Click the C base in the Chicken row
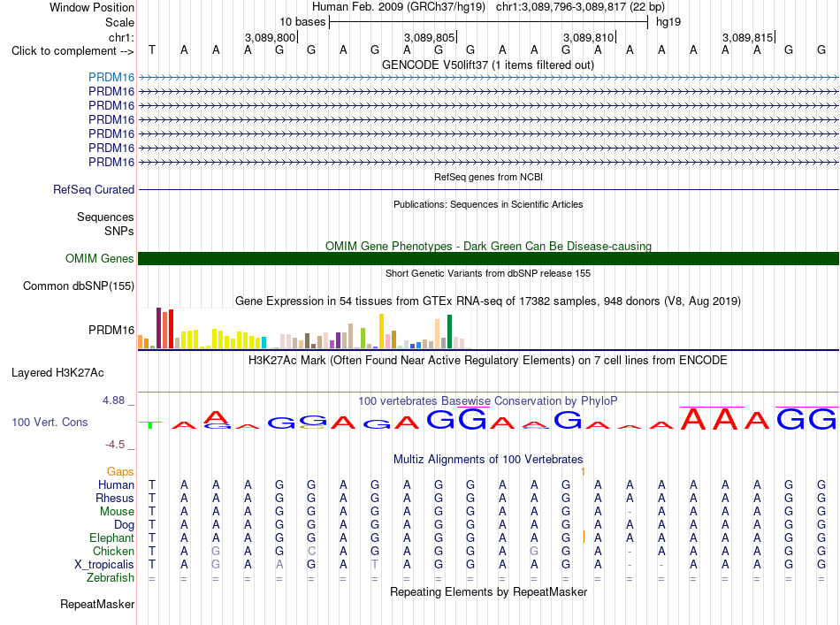This screenshot has width=840, height=625. (x=311, y=551)
